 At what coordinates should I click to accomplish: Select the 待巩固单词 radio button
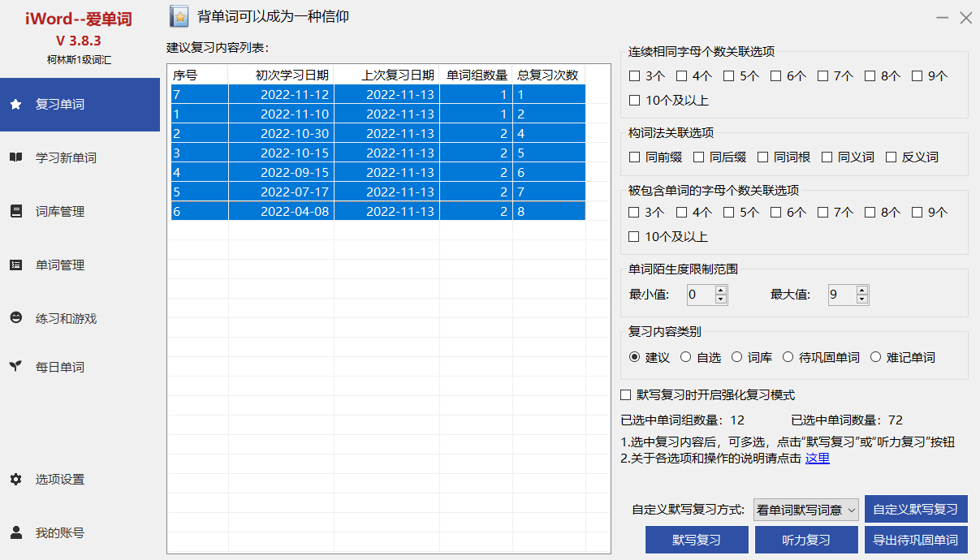pyautogui.click(x=788, y=357)
